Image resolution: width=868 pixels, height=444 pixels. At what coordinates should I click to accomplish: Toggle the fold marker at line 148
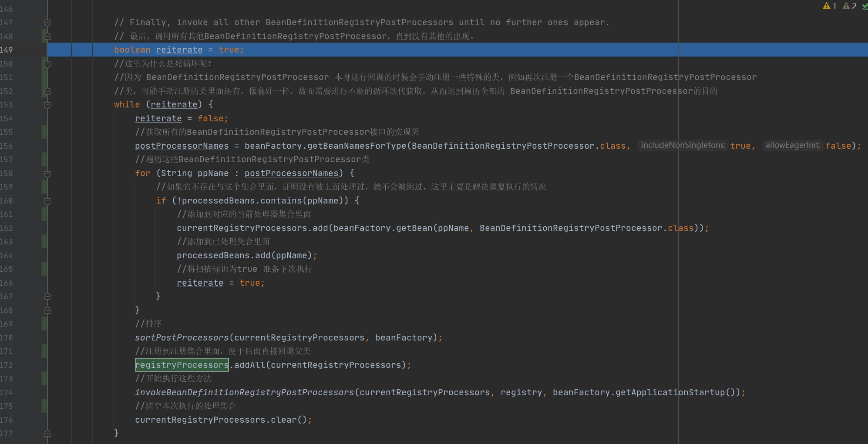(x=47, y=37)
